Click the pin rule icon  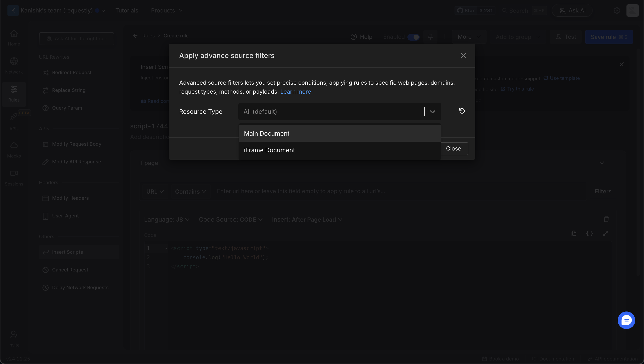(430, 37)
